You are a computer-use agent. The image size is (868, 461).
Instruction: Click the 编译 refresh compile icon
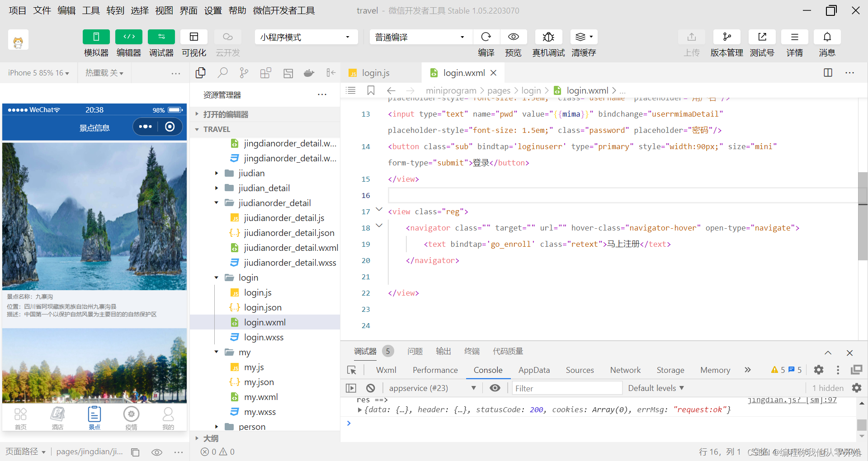pyautogui.click(x=486, y=37)
